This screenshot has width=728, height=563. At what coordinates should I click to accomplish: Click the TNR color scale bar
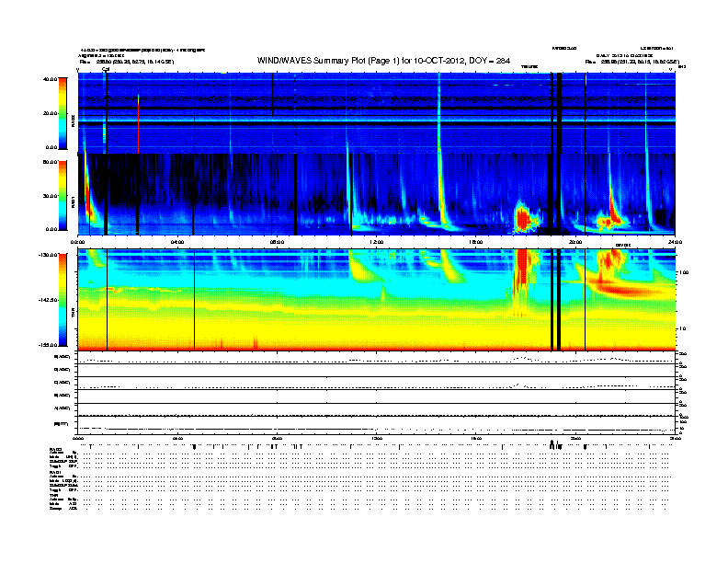(x=63, y=300)
